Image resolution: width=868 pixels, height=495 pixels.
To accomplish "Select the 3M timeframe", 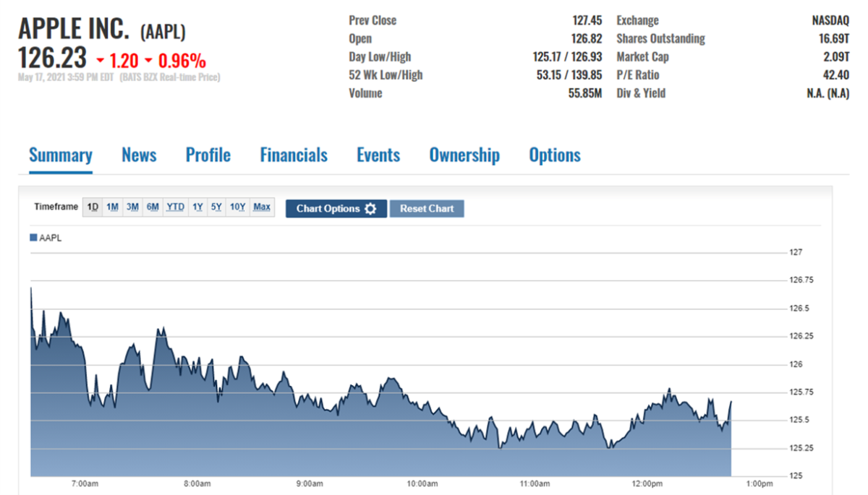I will pos(132,207).
